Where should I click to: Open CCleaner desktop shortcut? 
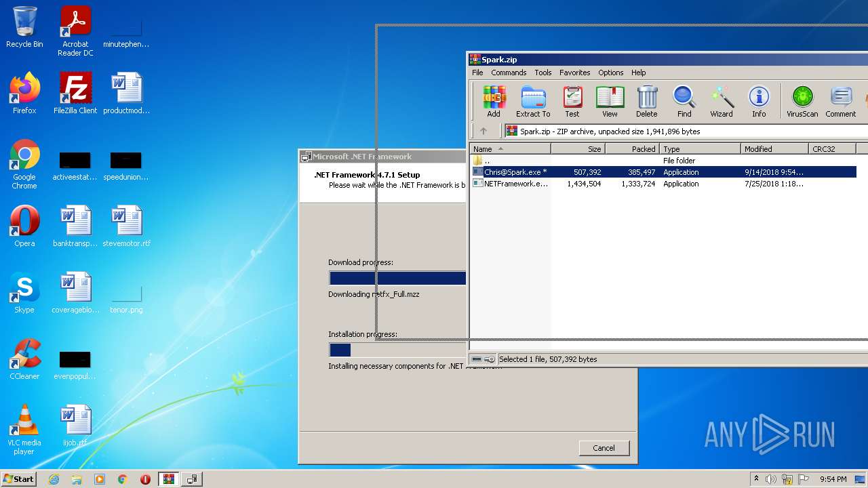(24, 359)
